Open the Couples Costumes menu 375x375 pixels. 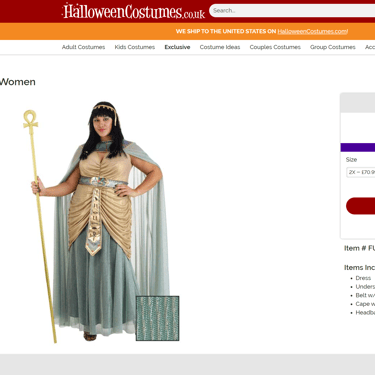tap(275, 47)
